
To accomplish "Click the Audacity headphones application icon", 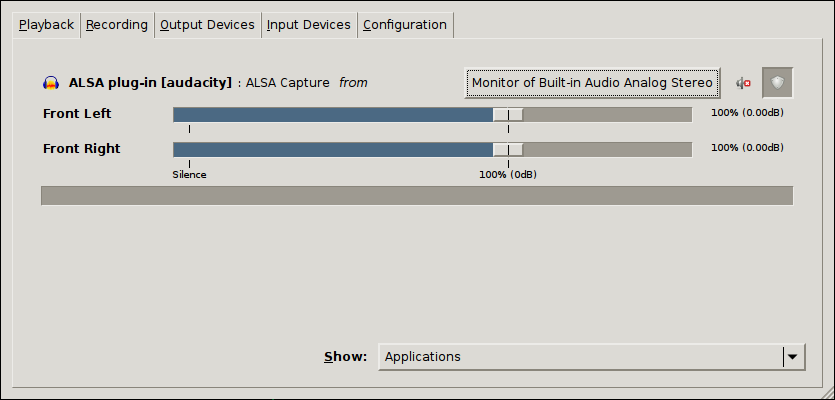I will tap(51, 83).
